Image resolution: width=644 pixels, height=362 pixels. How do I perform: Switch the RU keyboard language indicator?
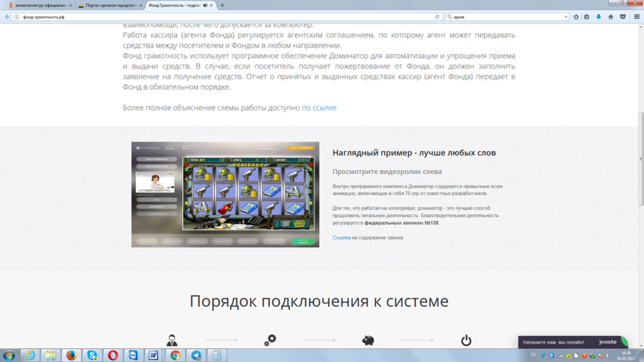[533, 355]
